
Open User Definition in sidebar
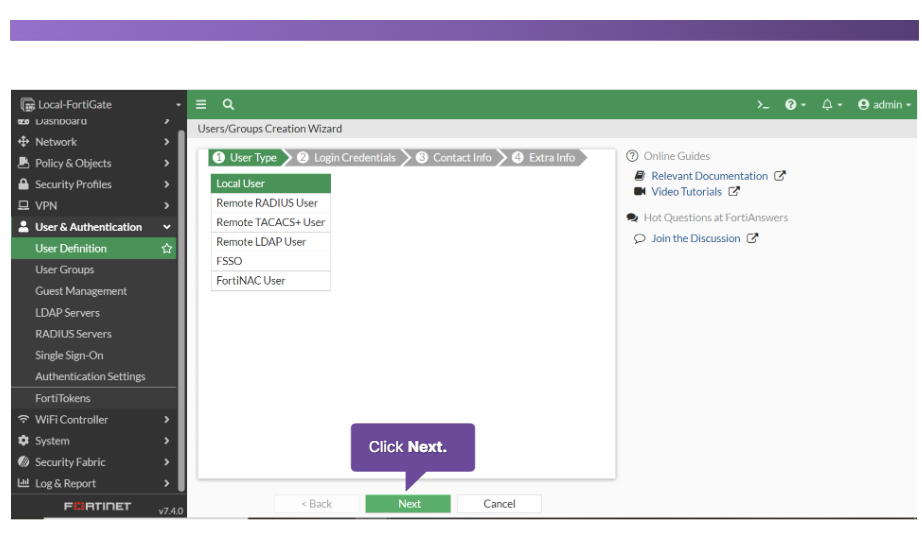pyautogui.click(x=93, y=248)
